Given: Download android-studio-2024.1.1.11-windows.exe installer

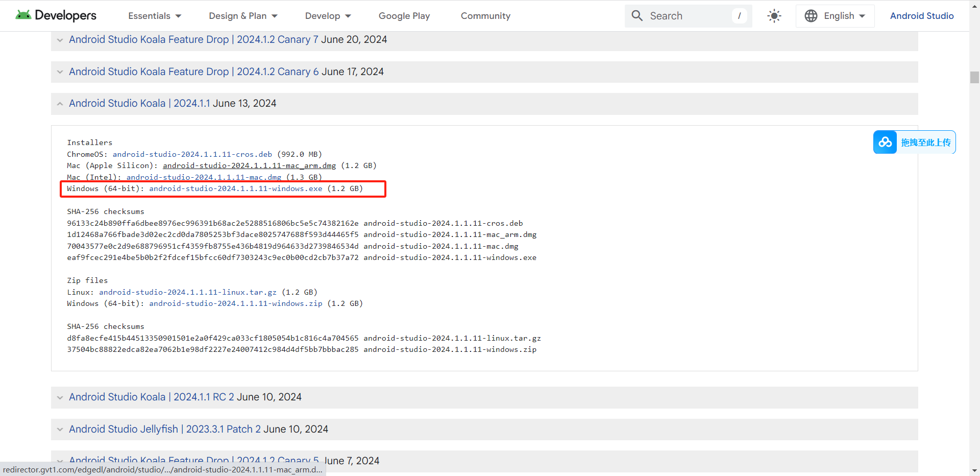Looking at the screenshot, I should pyautogui.click(x=236, y=188).
